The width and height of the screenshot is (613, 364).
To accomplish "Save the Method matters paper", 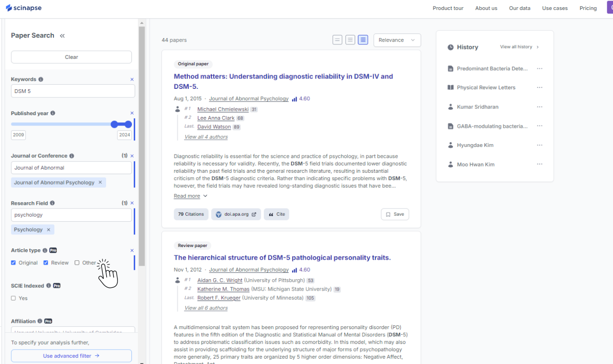I will [x=395, y=214].
